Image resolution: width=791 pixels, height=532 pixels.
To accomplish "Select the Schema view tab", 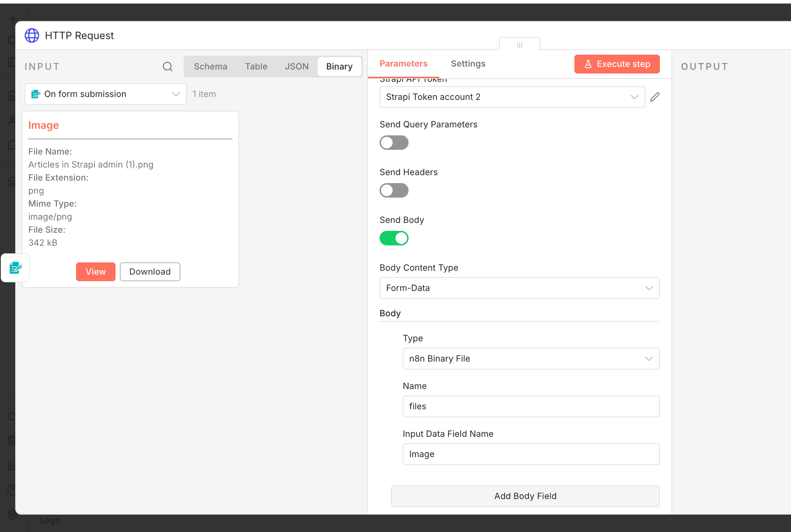I will [x=210, y=67].
